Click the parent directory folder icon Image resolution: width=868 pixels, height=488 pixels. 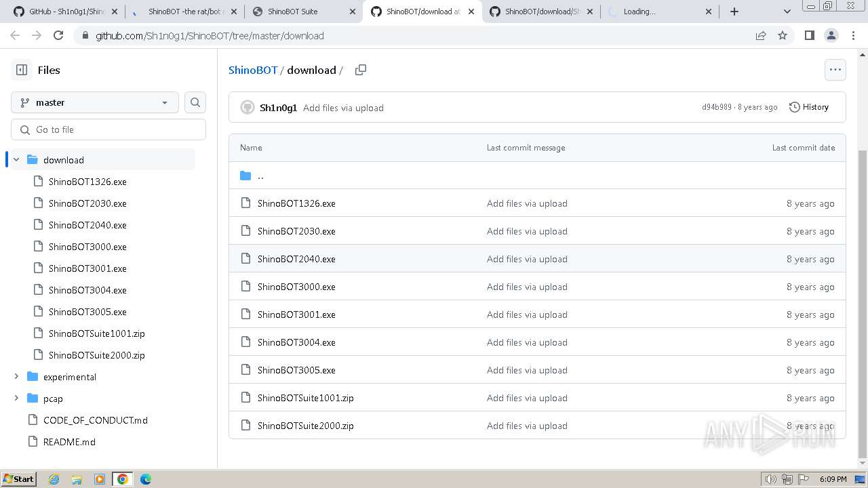245,176
